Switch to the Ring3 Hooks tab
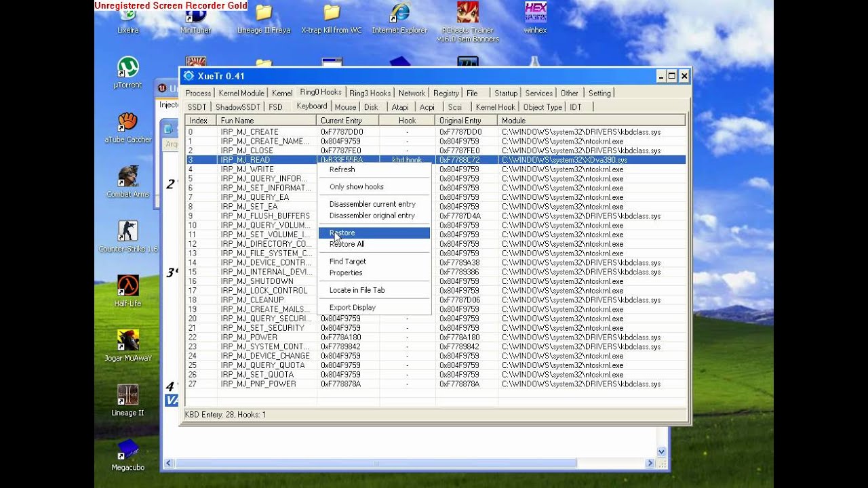Screen dimensions: 868x488 tap(370, 94)
